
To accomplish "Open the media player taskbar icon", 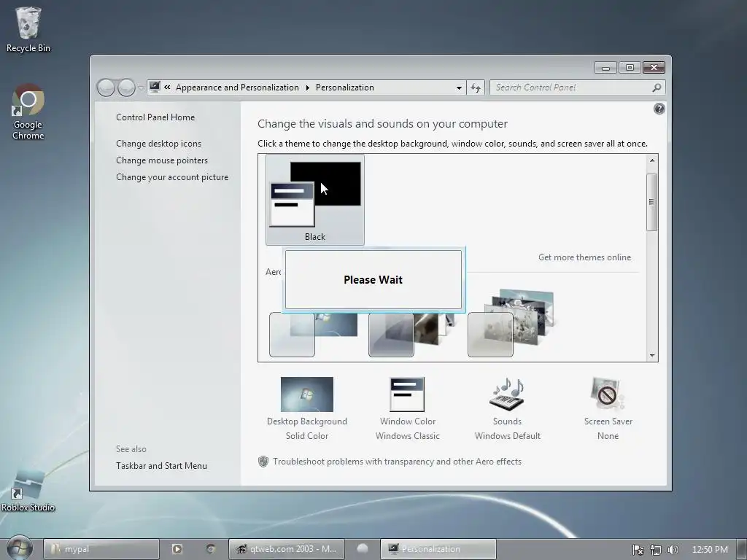I will [x=177, y=549].
